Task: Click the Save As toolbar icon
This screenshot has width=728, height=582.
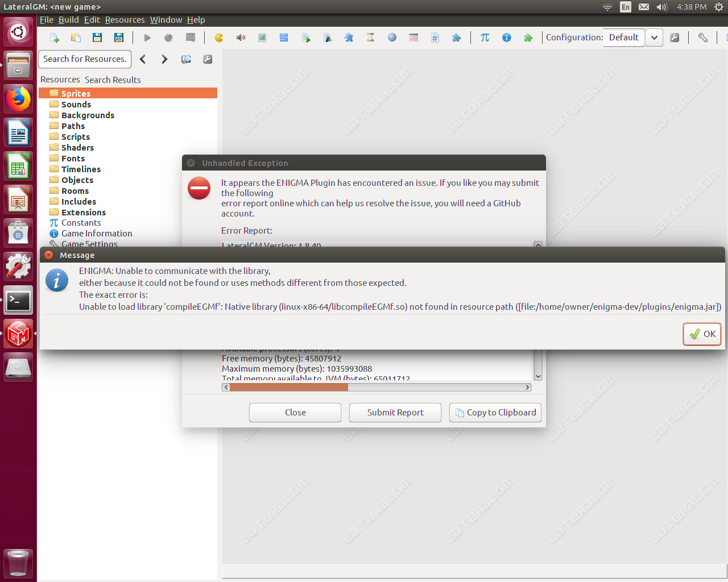Action: (119, 38)
